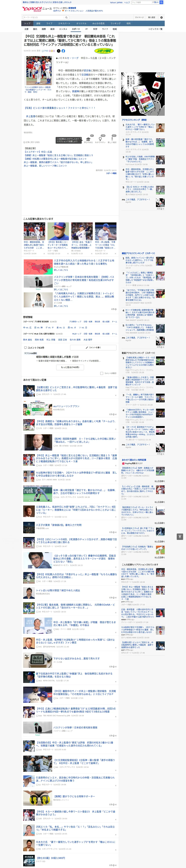The image size is (186, 868).
Task: Open the 743 comment count icon
Action: point(45,51)
